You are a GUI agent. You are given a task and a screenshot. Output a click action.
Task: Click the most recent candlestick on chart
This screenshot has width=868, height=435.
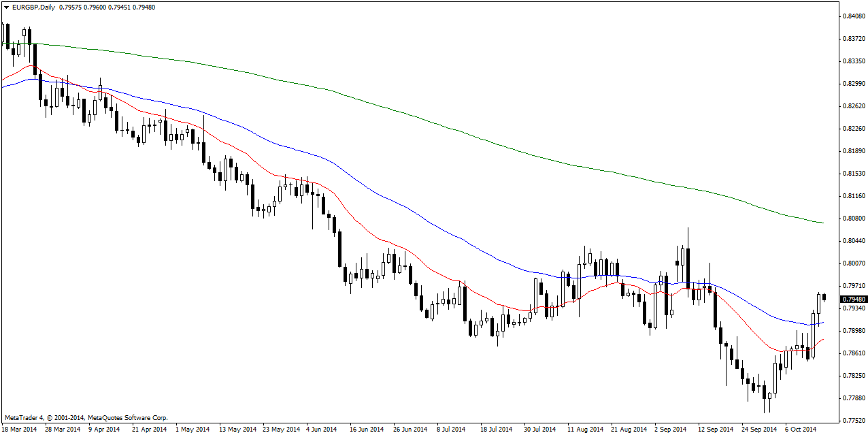click(824, 297)
